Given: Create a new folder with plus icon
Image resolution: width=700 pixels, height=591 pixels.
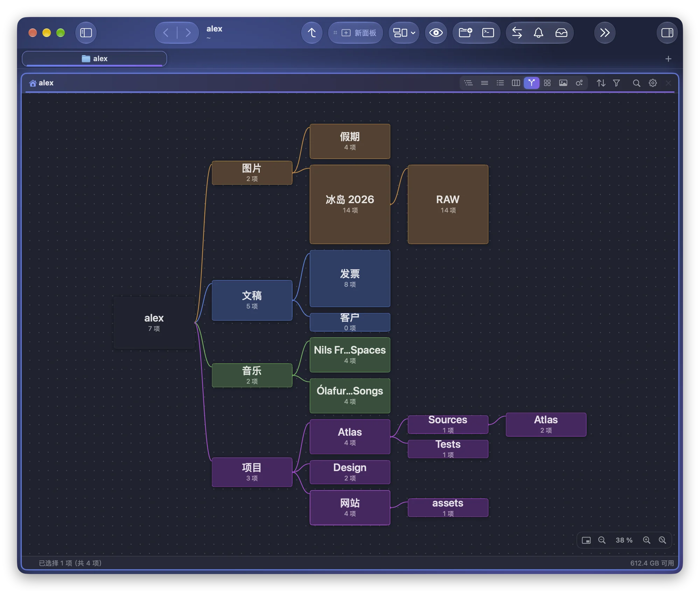Looking at the screenshot, I should point(465,33).
